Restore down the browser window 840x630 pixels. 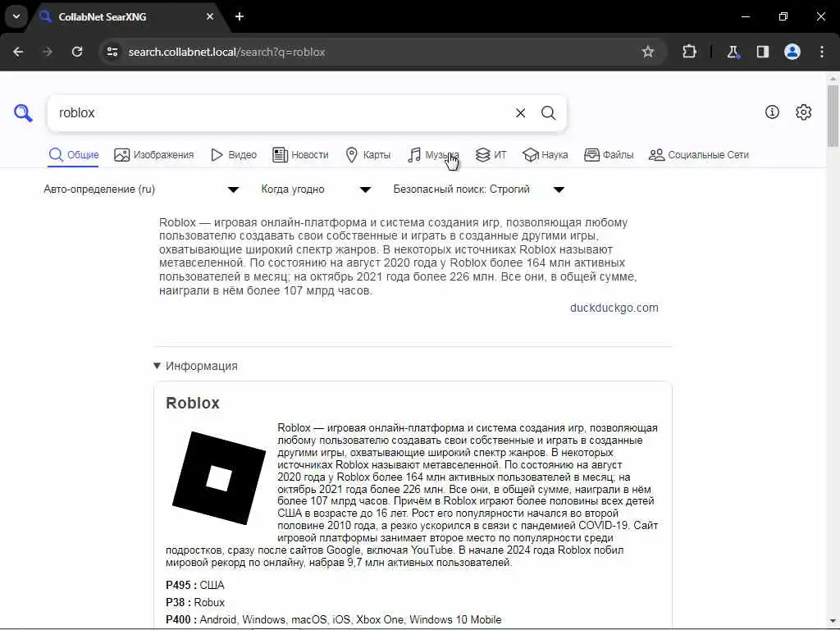pos(783,16)
